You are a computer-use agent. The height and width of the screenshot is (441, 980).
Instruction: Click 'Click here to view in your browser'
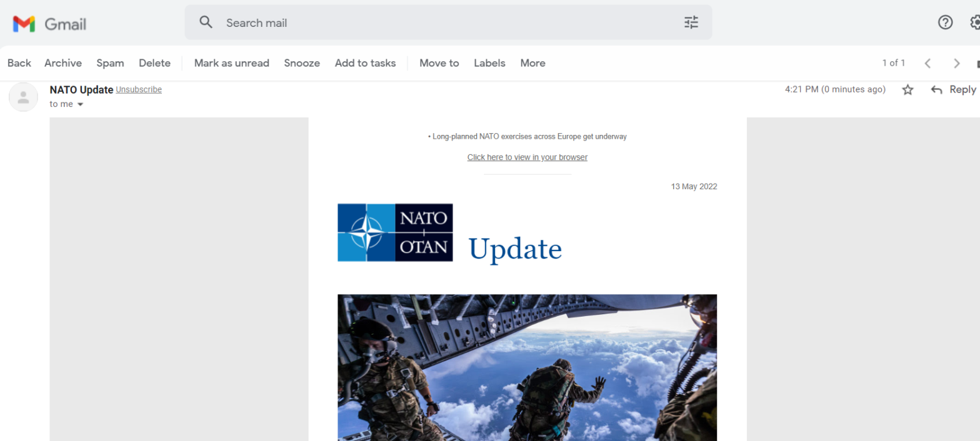tap(527, 157)
